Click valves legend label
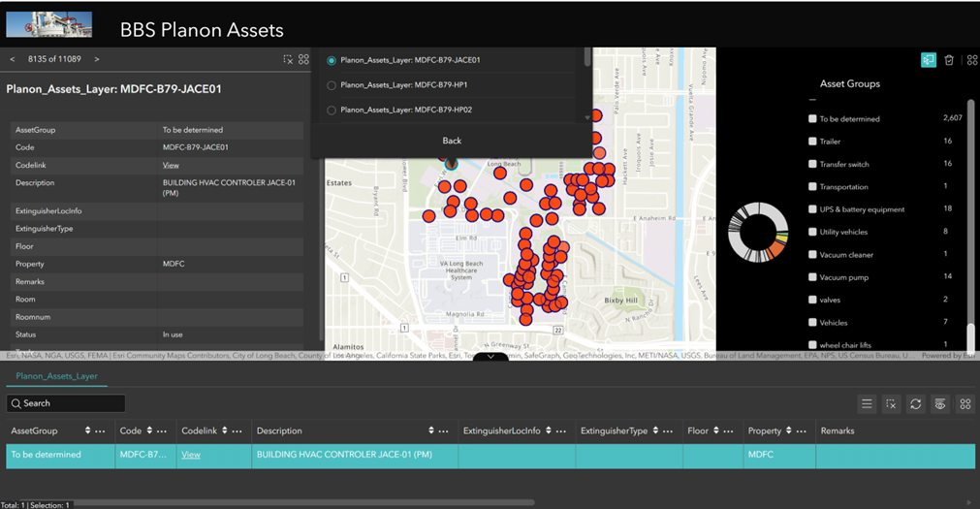Image resolution: width=980 pixels, height=509 pixels. (x=830, y=301)
